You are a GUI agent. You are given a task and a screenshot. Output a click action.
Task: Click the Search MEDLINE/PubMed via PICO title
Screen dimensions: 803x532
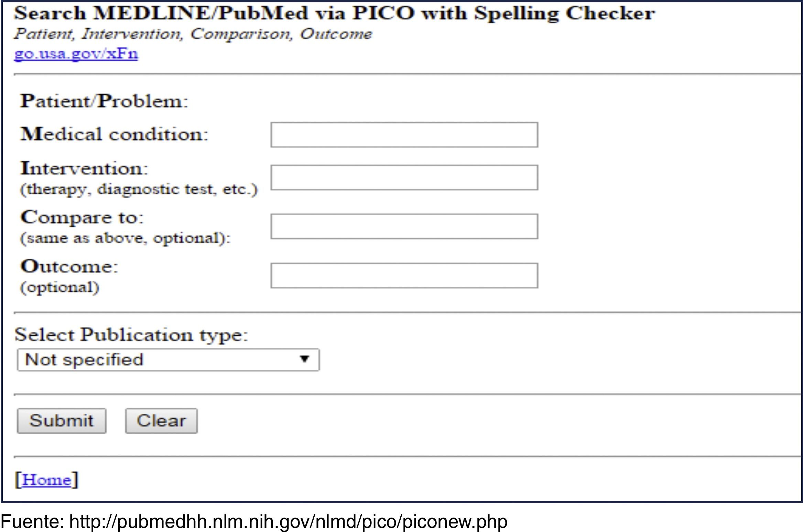click(334, 14)
